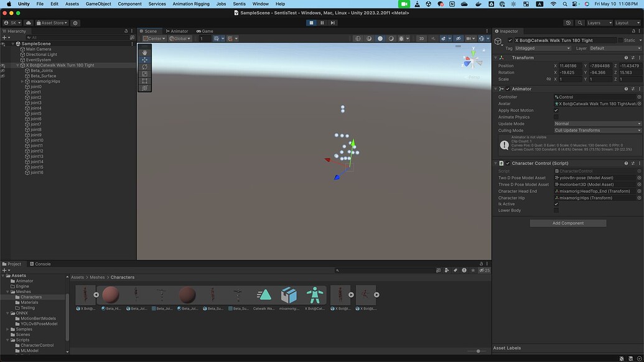Toggle scene lighting in Scene view toolbar
The width and height of the screenshot is (644, 362).
(x=401, y=39)
